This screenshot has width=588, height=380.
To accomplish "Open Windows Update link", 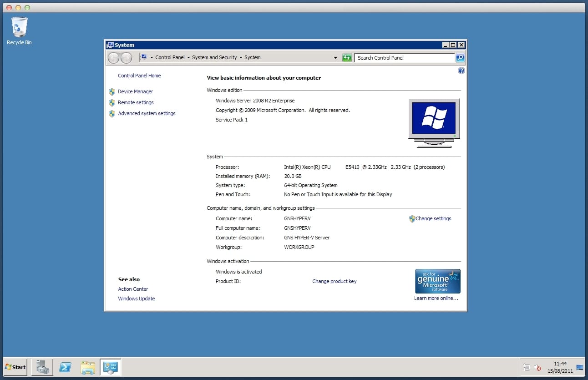I will click(137, 299).
